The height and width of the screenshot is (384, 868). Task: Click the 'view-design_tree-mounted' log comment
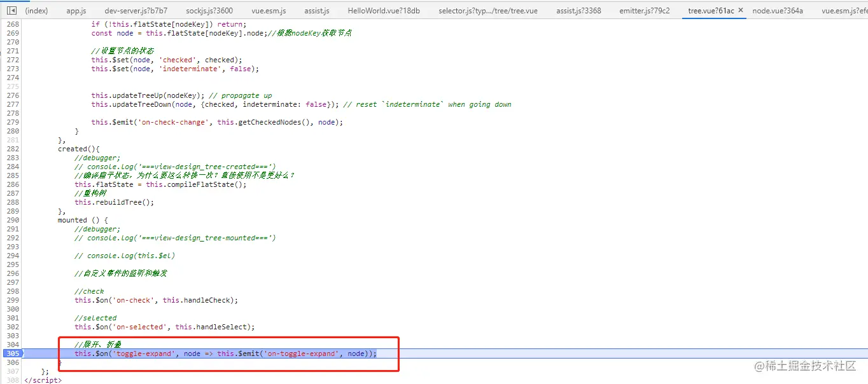[x=175, y=238]
